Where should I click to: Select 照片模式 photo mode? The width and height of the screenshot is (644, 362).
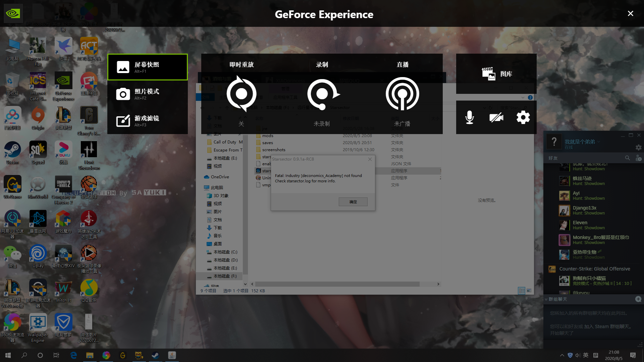[147, 94]
